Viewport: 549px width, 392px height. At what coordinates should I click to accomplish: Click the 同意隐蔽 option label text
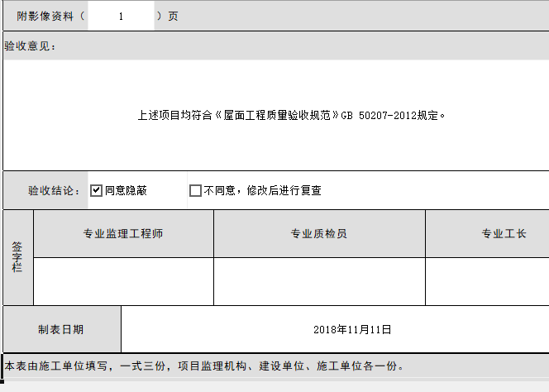[127, 191]
